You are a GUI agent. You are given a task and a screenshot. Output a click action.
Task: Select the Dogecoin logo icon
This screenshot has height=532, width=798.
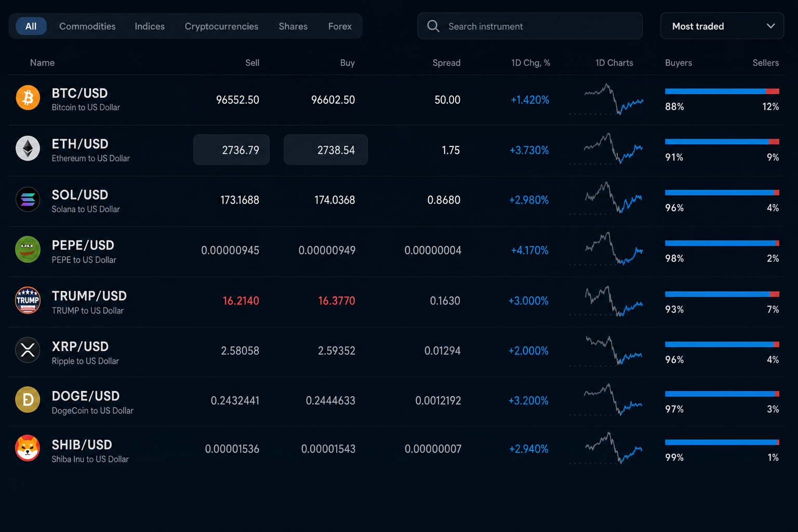click(x=28, y=400)
